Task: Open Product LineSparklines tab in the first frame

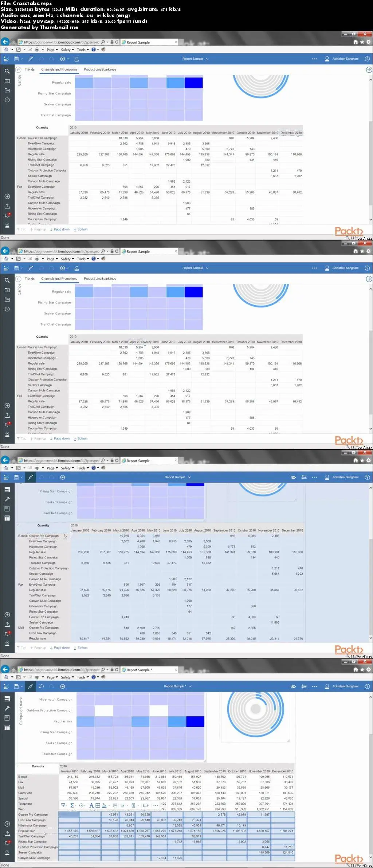Action: pos(100,69)
